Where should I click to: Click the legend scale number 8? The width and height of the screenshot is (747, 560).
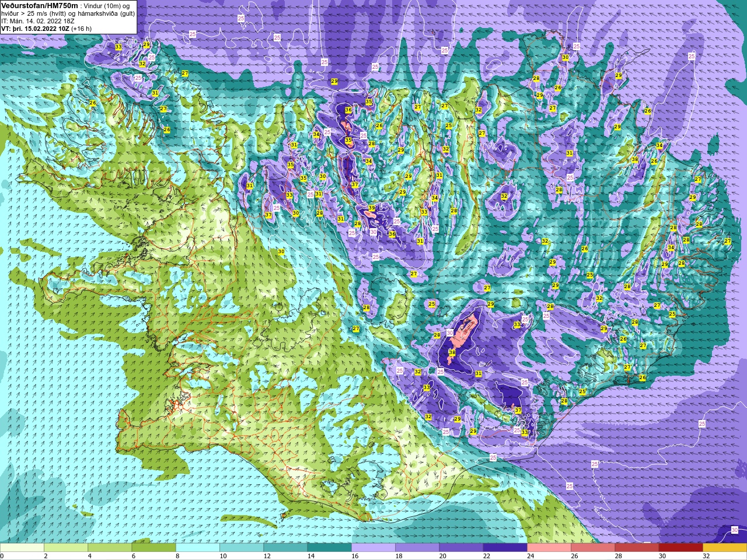[x=177, y=556]
